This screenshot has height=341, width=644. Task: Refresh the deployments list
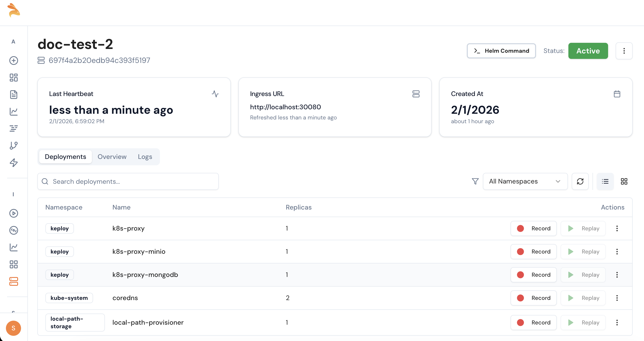pyautogui.click(x=580, y=181)
